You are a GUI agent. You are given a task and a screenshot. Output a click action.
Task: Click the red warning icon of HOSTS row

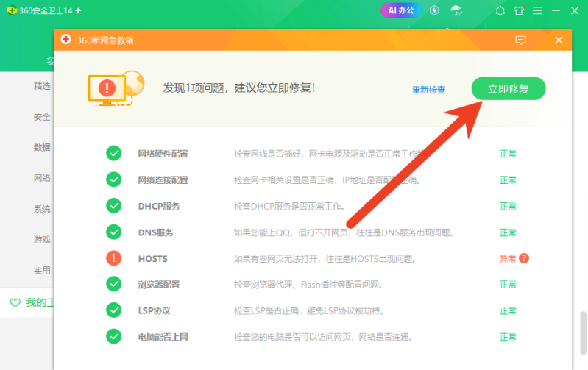tap(113, 258)
